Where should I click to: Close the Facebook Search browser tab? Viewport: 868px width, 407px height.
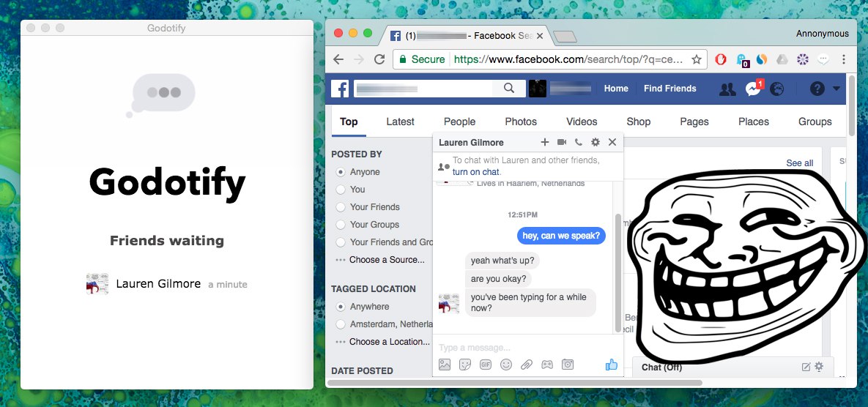[540, 36]
